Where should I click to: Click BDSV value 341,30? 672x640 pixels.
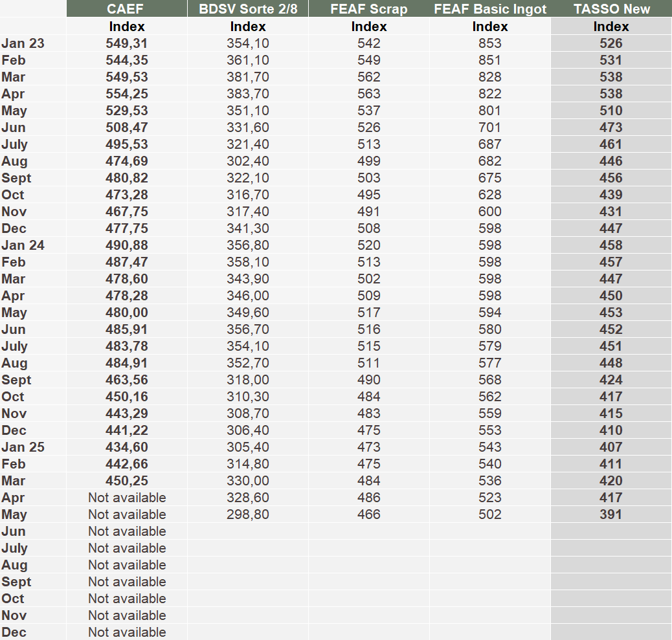(248, 228)
